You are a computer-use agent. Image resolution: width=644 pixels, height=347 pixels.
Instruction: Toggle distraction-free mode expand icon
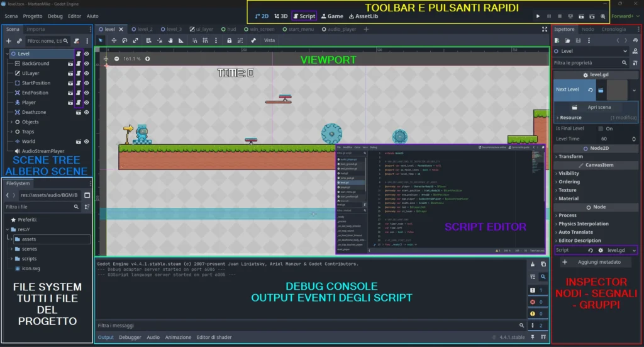pos(545,29)
